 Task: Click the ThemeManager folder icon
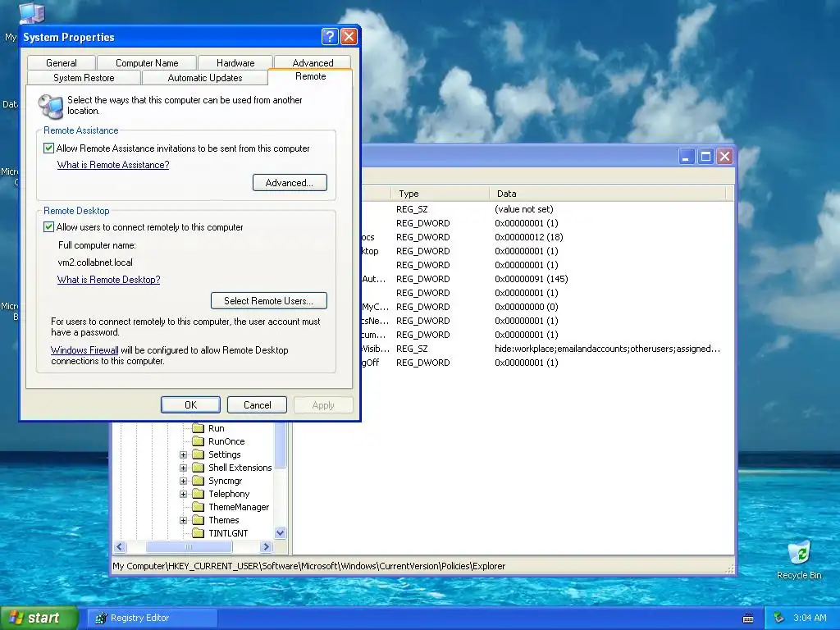(199, 507)
